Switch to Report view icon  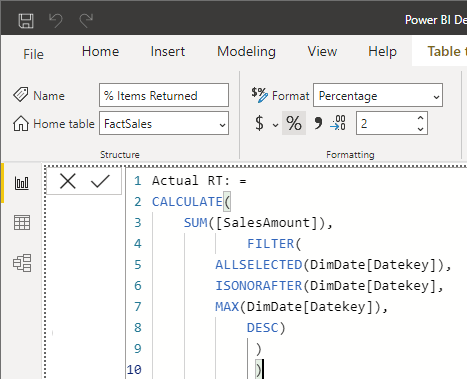point(22,183)
